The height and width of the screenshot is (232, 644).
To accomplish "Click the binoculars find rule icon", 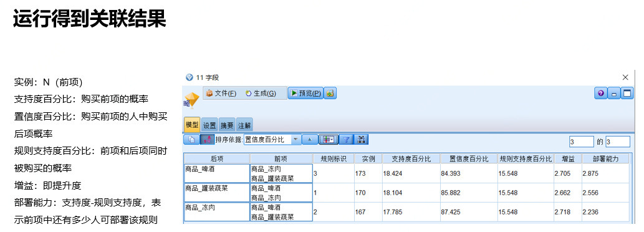I will 362,140.
